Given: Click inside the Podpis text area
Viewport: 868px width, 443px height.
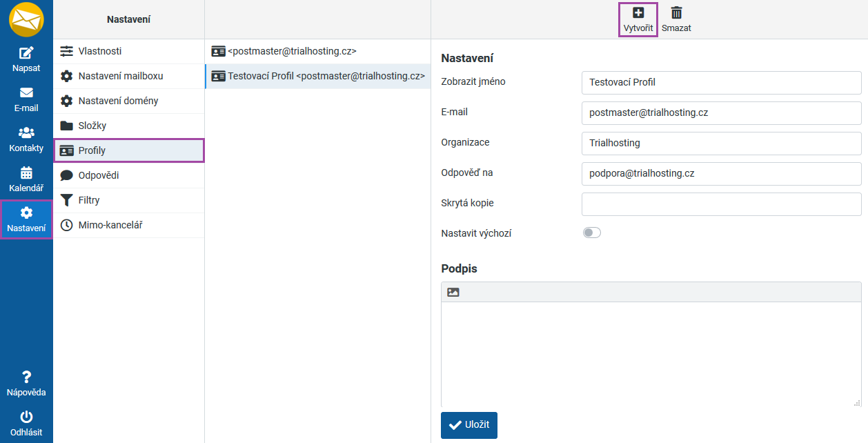Looking at the screenshot, I should click(650, 353).
